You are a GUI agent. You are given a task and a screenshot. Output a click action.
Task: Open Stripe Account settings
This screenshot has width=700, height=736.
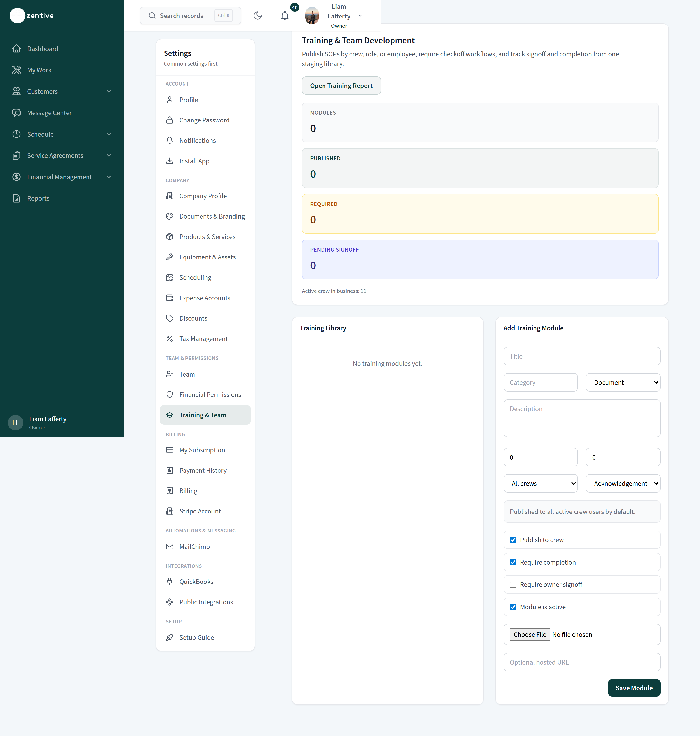click(205, 511)
